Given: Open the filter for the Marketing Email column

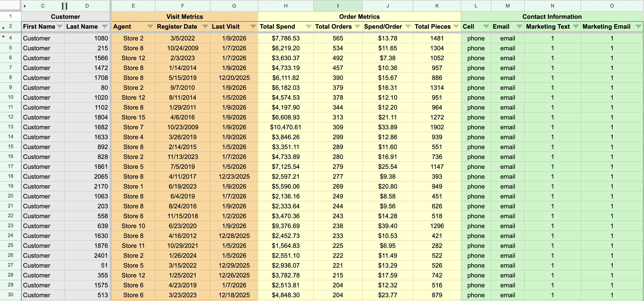Looking at the screenshot, I should pyautogui.click(x=639, y=27).
